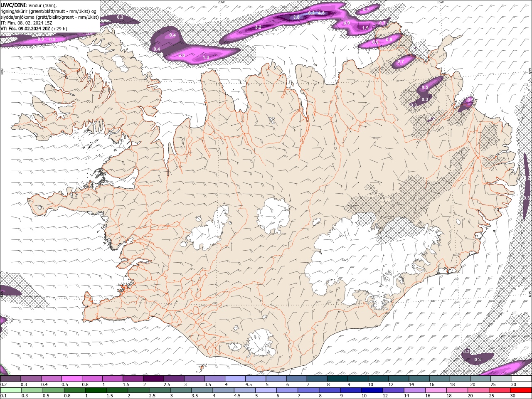Click the 'slydda/snjókoma' description line
This screenshot has width=532, height=399.
49,17
